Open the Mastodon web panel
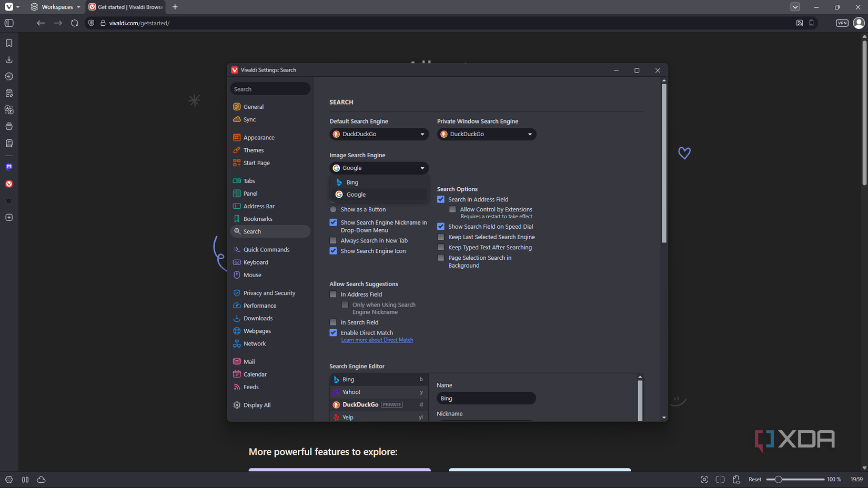868x488 pixels. click(x=9, y=167)
